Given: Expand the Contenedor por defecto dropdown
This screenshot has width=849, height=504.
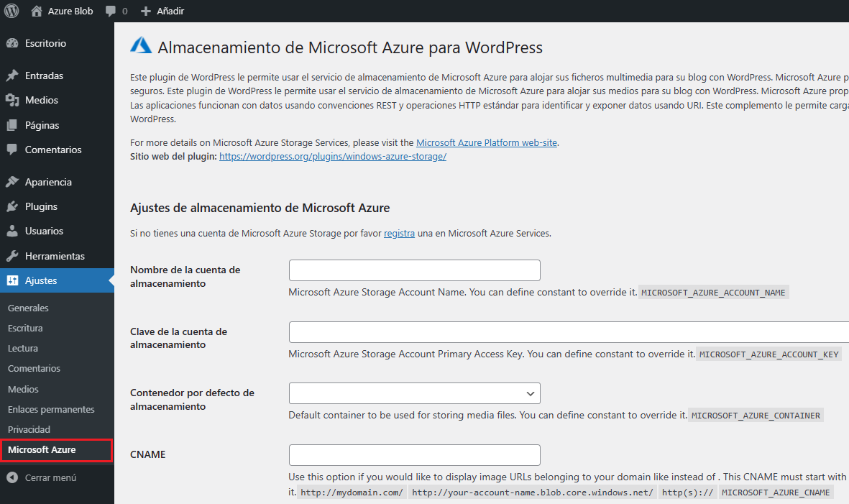Looking at the screenshot, I should [414, 393].
